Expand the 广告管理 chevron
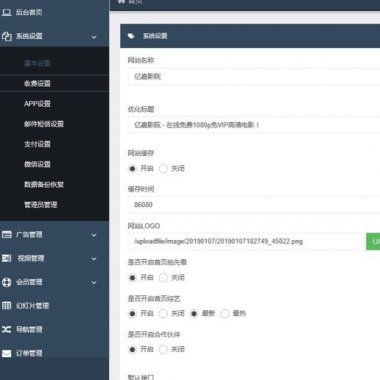Screen dimensions: 380x380 tap(94, 235)
